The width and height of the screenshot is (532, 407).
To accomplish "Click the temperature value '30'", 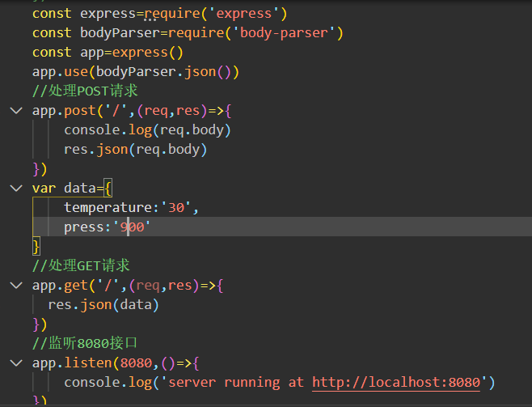I will 176,207.
